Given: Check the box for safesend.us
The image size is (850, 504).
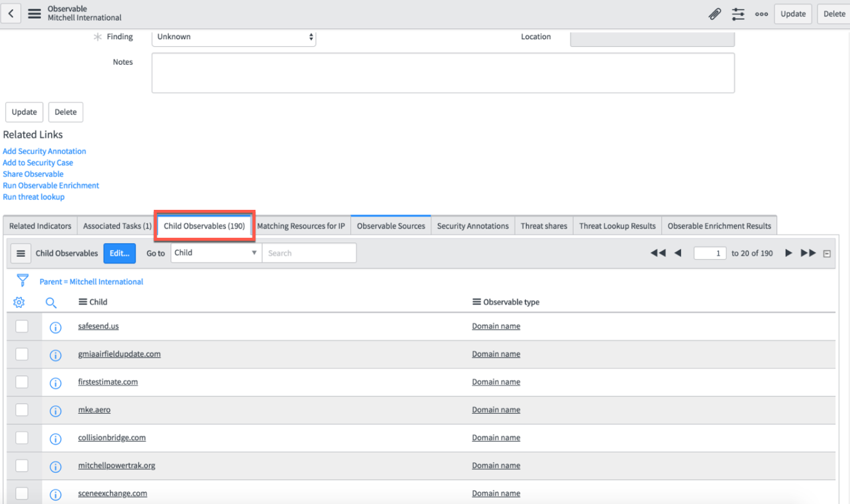Looking at the screenshot, I should [x=22, y=326].
